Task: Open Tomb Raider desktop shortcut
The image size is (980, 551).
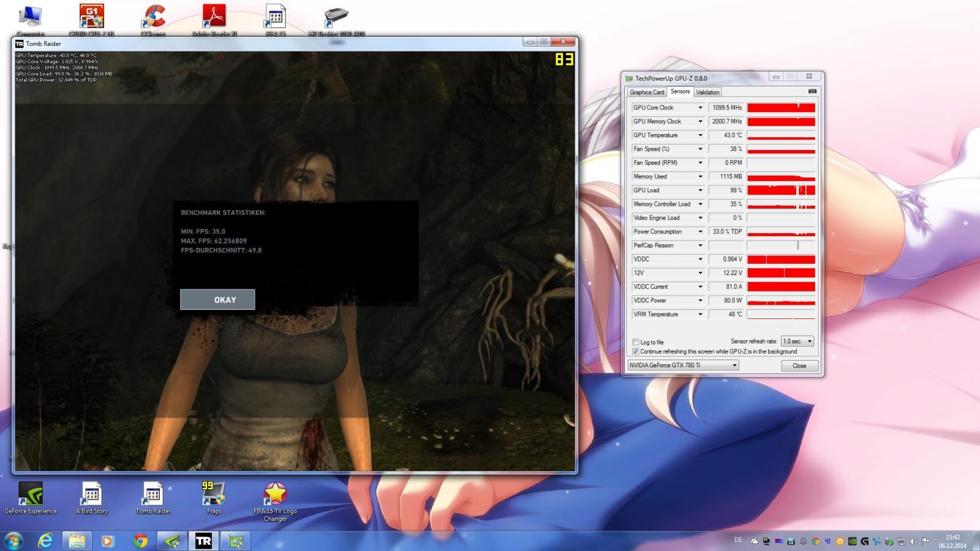Action: [x=153, y=498]
